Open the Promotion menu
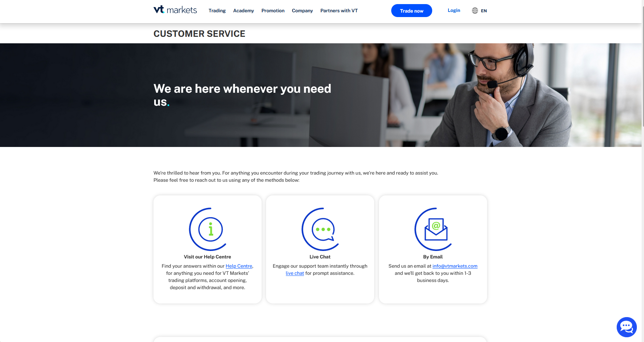Screen dimensions: 644x342 273,11
